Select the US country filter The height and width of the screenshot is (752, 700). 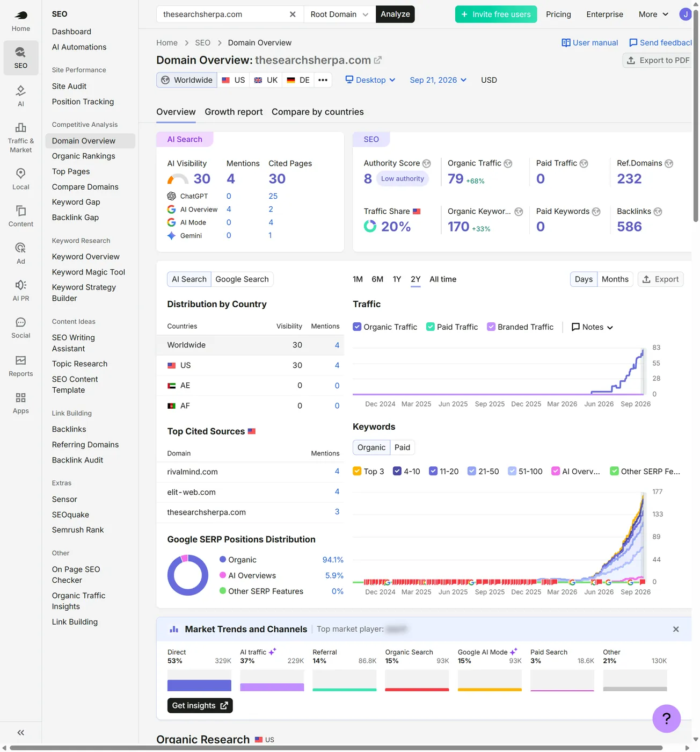point(234,80)
